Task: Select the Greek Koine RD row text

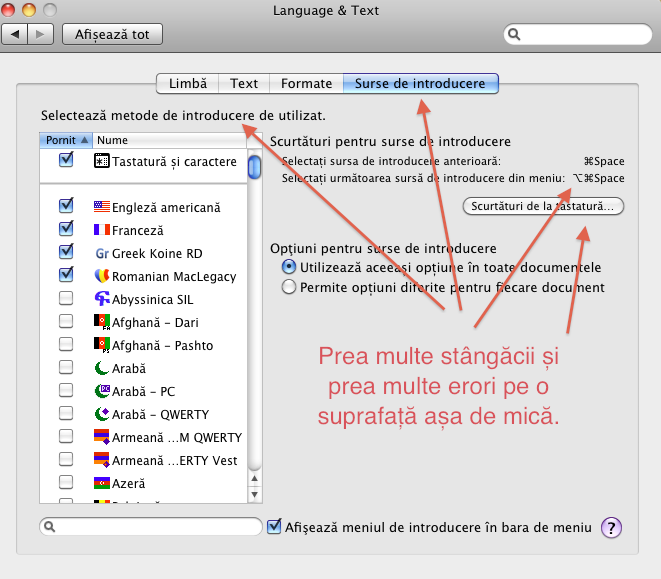Action: point(157,253)
